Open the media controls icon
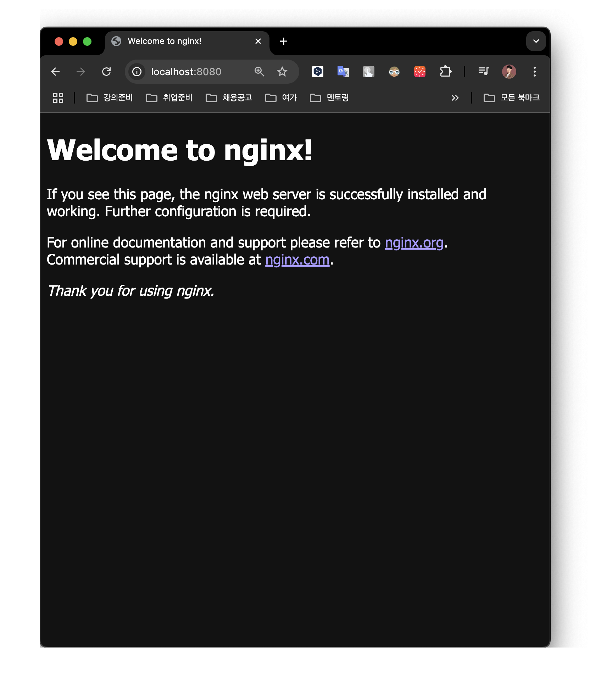The width and height of the screenshot is (590, 700). pyautogui.click(x=484, y=72)
